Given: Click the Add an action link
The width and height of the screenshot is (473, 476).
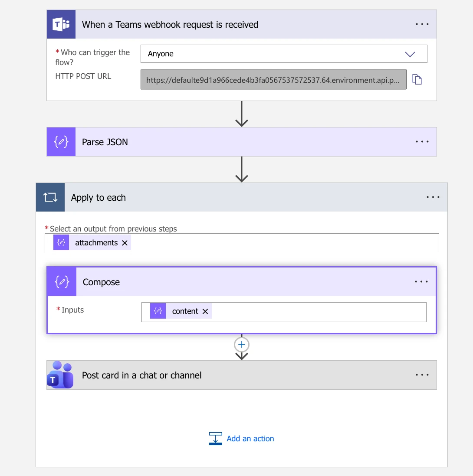Looking at the screenshot, I should click(250, 439).
